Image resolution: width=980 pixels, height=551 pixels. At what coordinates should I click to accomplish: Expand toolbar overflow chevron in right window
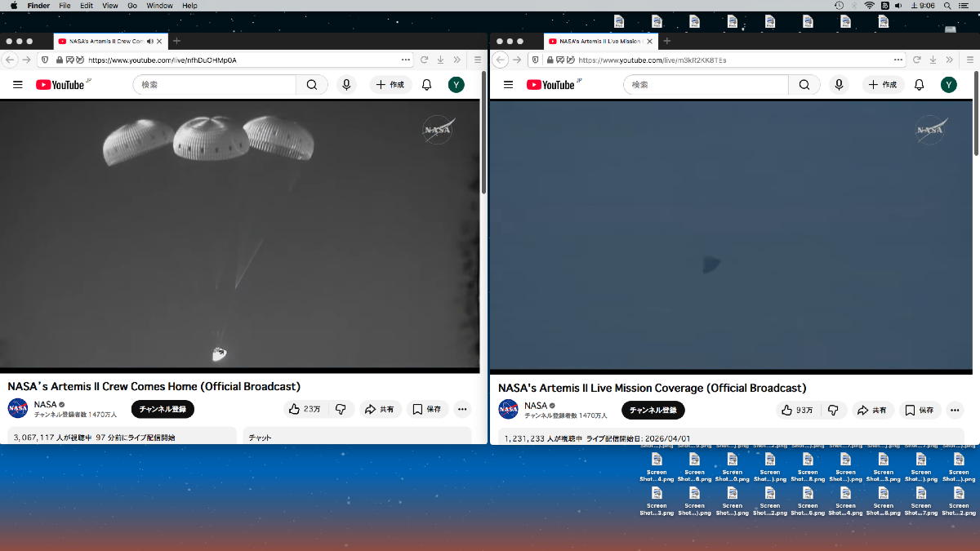(950, 60)
